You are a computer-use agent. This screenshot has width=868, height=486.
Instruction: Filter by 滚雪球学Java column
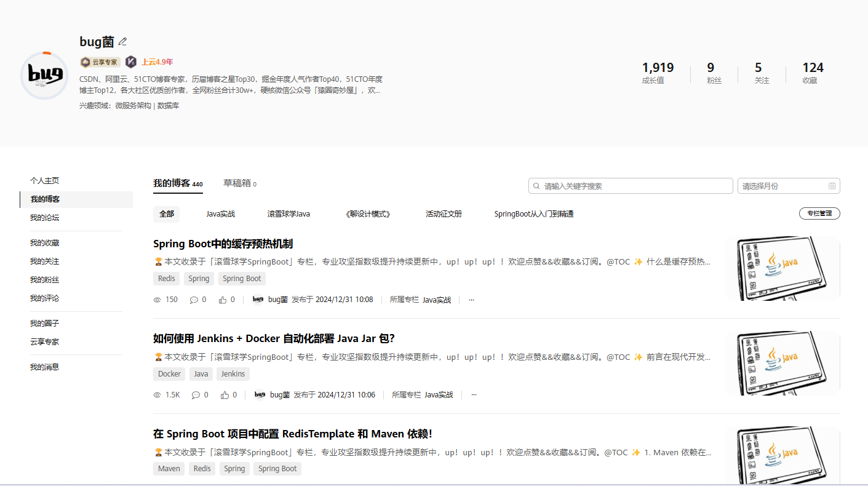289,214
